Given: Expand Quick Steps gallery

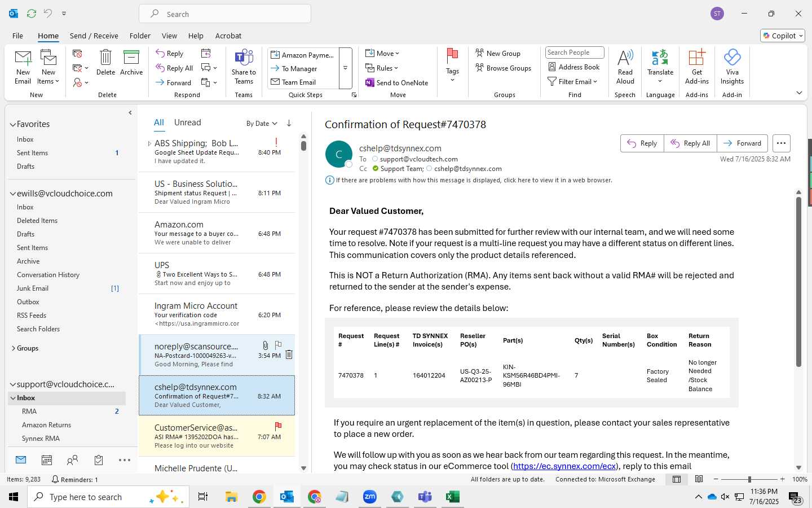Looking at the screenshot, I should (345, 68).
